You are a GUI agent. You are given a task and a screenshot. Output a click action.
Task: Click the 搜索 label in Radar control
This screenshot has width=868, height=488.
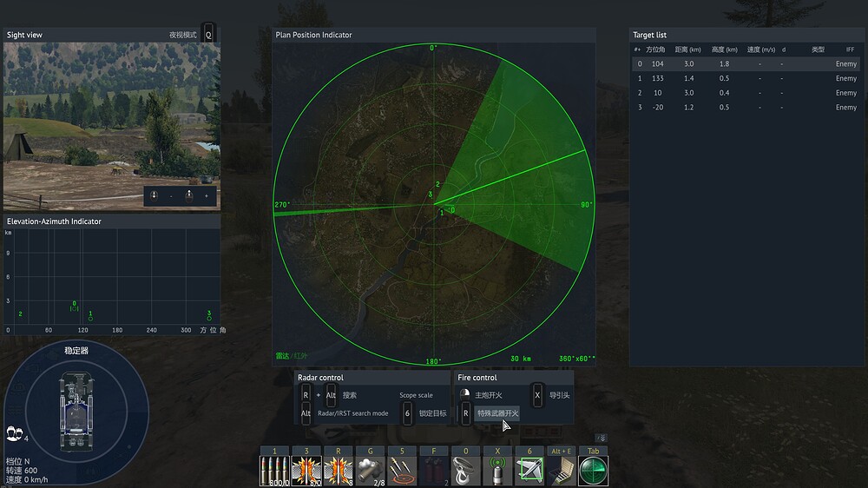tap(349, 395)
